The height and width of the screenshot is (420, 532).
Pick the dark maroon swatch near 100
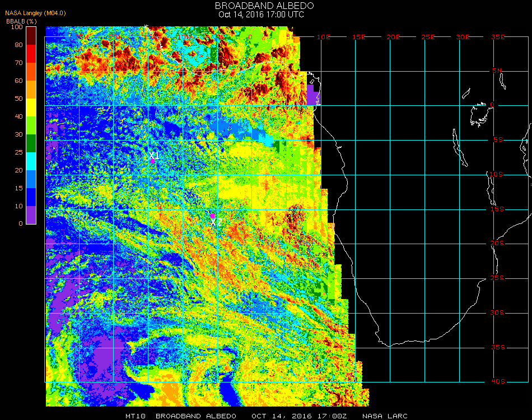coord(31,36)
